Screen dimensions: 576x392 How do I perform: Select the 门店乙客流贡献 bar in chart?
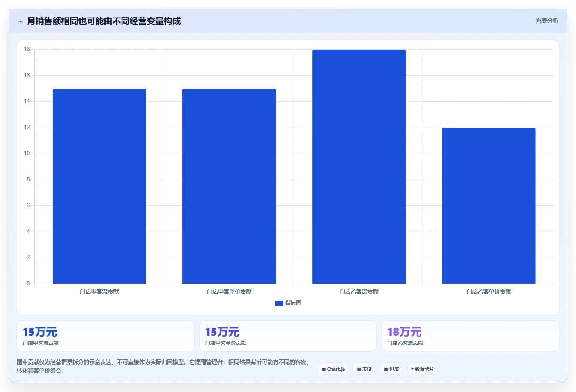point(359,166)
